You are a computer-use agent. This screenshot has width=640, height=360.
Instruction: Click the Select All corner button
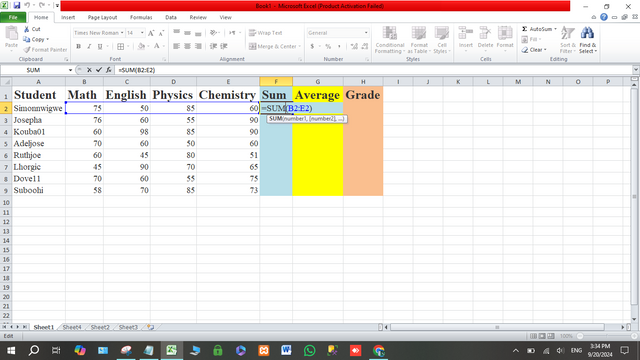(x=6, y=82)
